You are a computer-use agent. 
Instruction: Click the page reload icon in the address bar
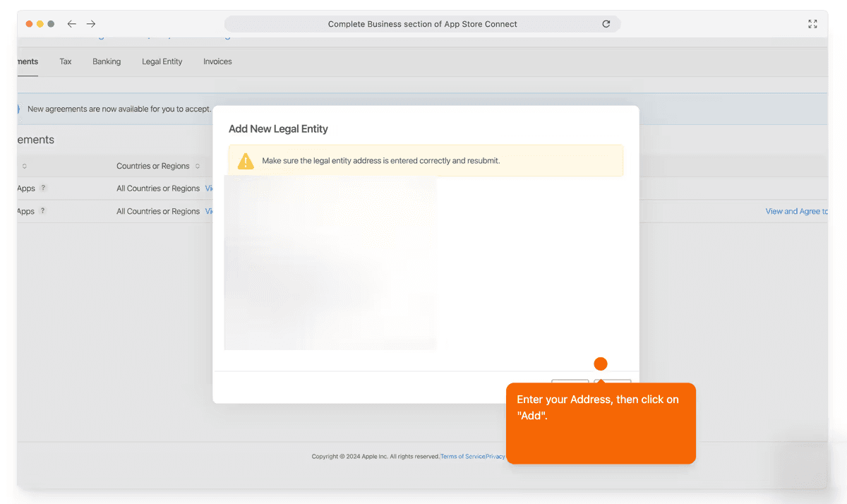[606, 23]
